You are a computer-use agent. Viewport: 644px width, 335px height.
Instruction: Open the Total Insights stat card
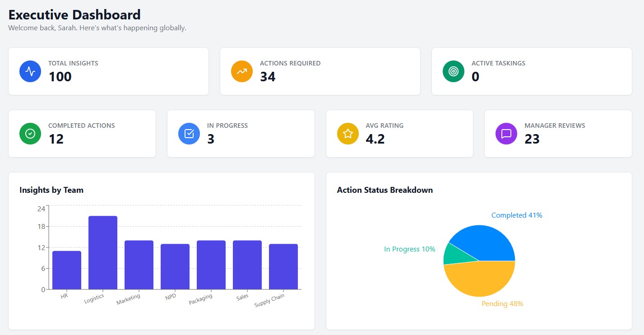(x=108, y=71)
